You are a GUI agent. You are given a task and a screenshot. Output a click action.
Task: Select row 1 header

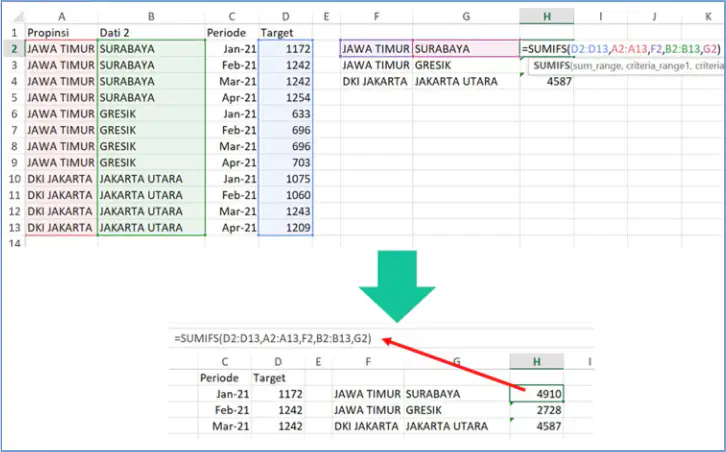click(x=14, y=33)
